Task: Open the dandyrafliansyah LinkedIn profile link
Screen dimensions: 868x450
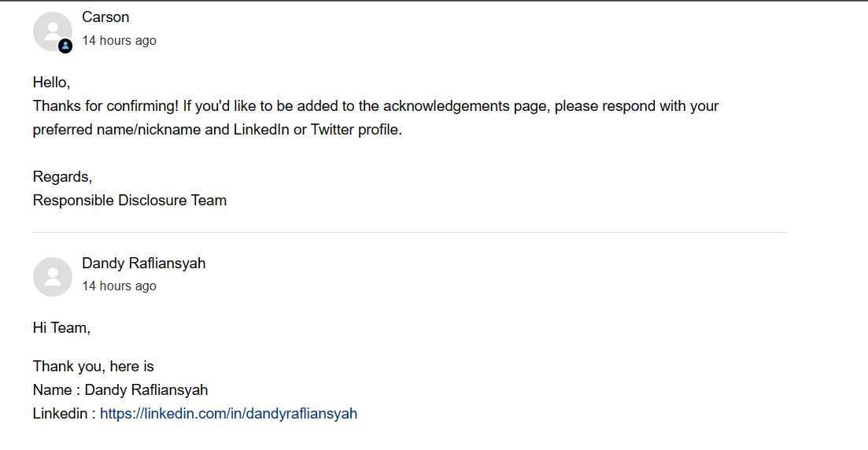Action: (x=228, y=414)
